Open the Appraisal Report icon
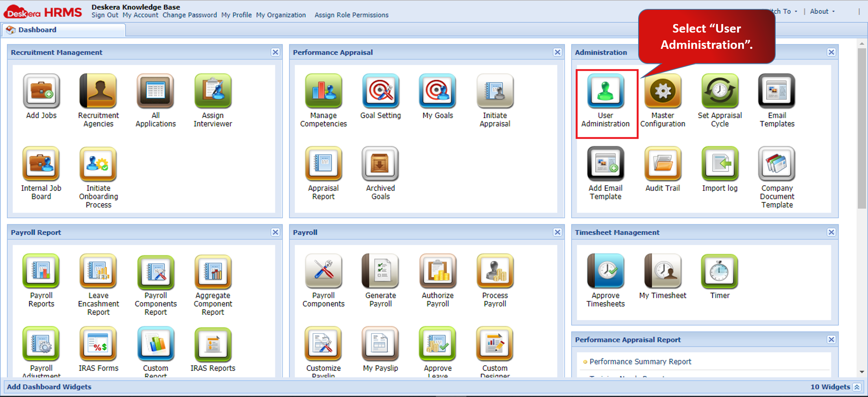868x397 pixels. point(323,164)
